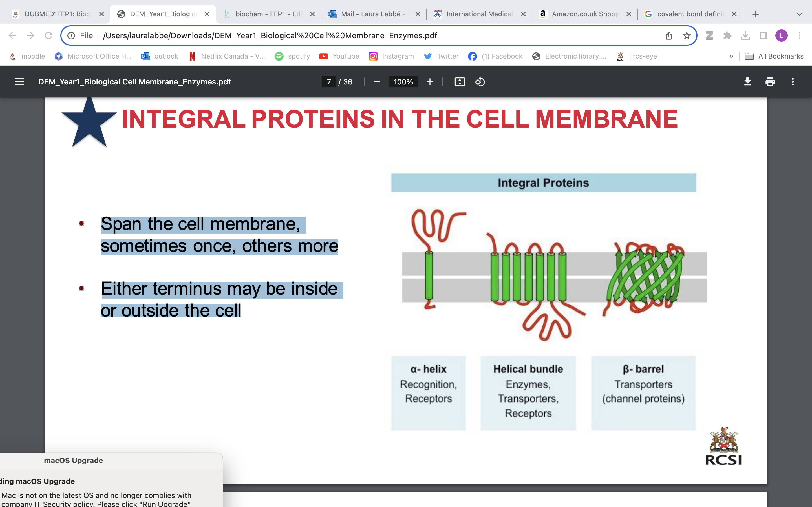Open the new tab button
This screenshot has width=812, height=507.
(x=756, y=14)
